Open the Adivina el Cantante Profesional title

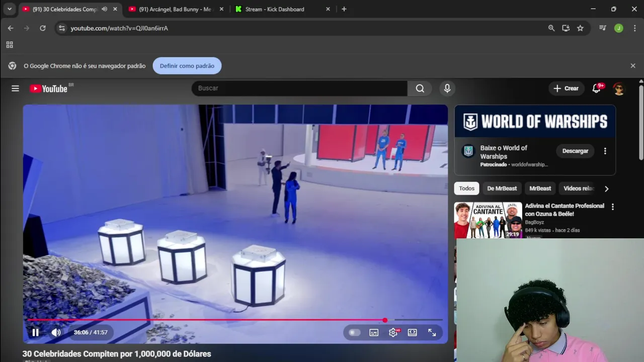click(x=565, y=210)
